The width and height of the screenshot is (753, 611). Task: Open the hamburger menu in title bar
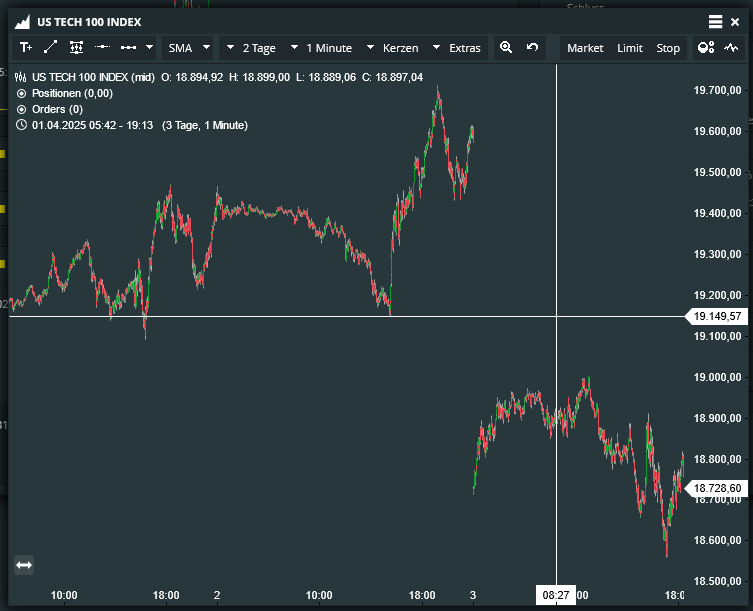[715, 21]
